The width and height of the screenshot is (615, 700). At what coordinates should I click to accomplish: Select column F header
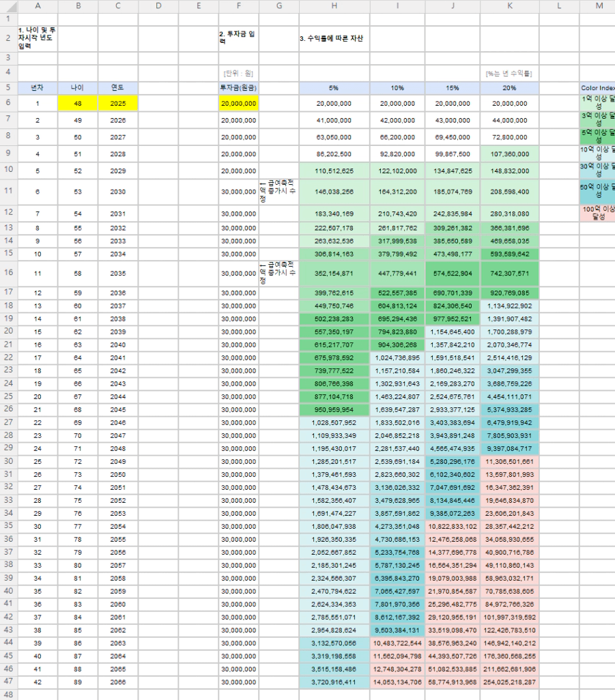239,6
